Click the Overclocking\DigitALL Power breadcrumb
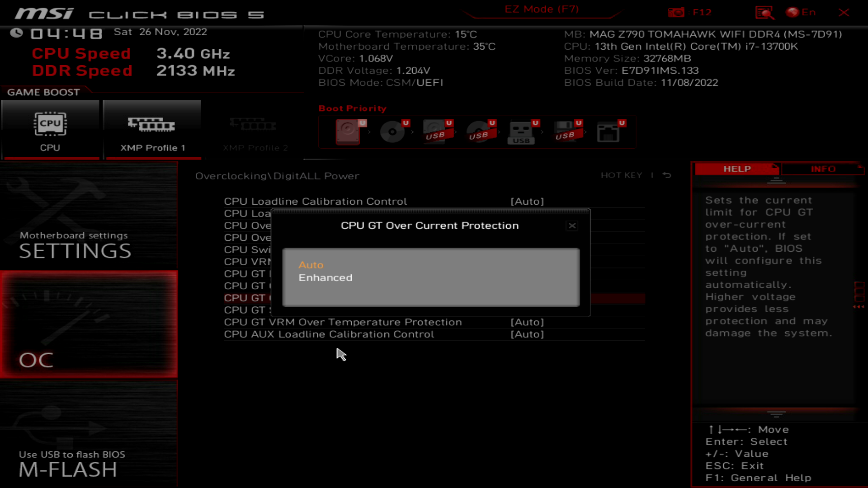Screen dimensions: 868x488 (x=277, y=176)
